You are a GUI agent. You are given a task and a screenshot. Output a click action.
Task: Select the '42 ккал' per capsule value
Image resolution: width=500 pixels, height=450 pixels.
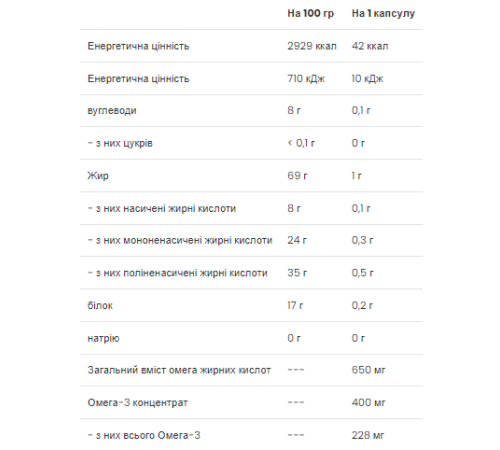point(370,46)
